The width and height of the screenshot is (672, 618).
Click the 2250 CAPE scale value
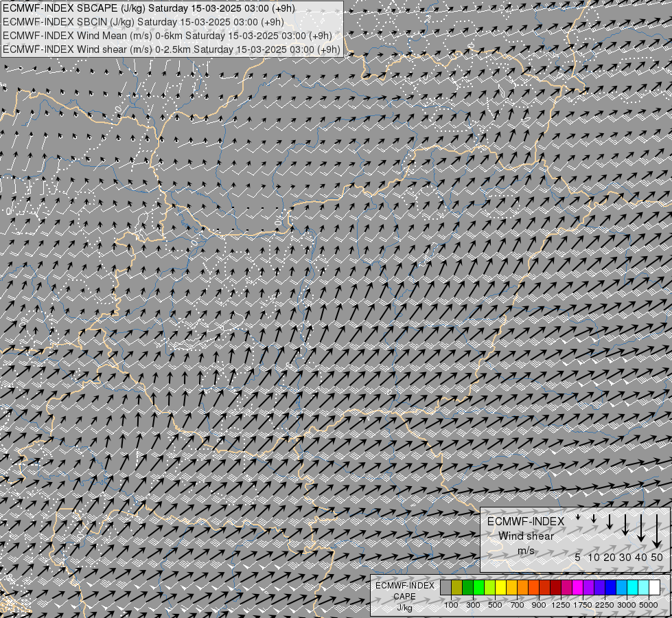[605, 605]
